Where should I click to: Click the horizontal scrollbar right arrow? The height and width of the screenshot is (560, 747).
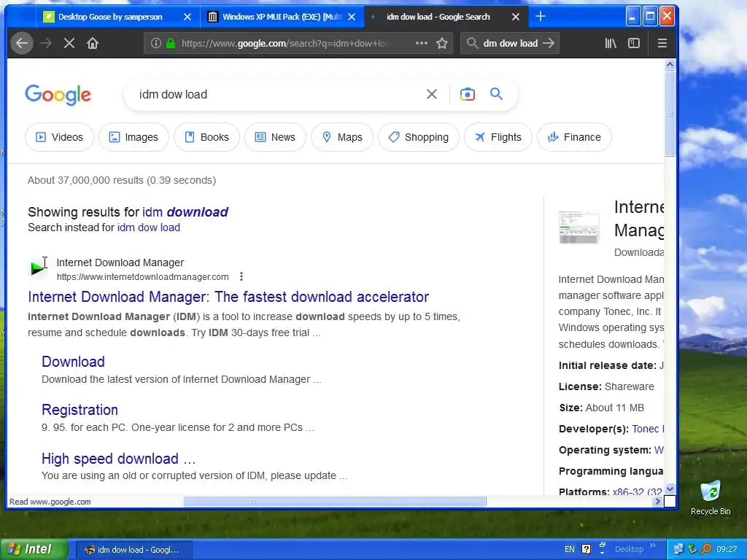click(658, 501)
